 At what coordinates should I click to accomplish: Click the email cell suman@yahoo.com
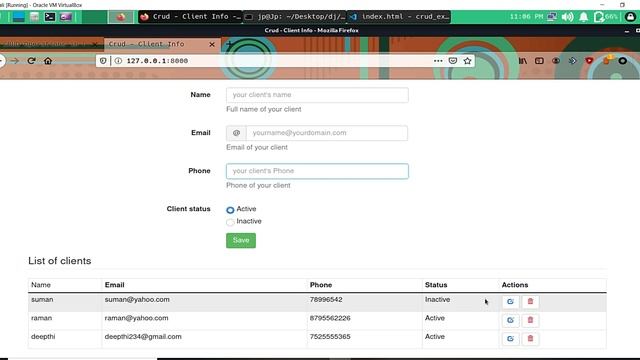pyautogui.click(x=137, y=300)
